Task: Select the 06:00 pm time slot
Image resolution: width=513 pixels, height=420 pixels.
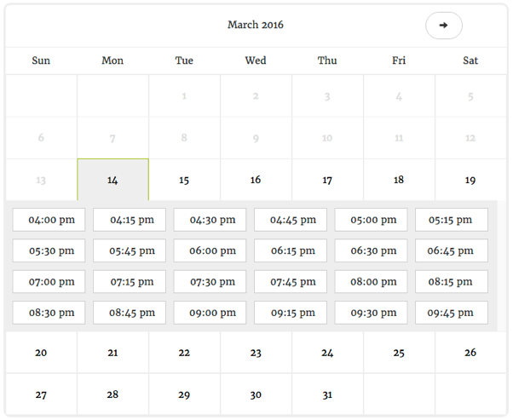Action: 210,251
